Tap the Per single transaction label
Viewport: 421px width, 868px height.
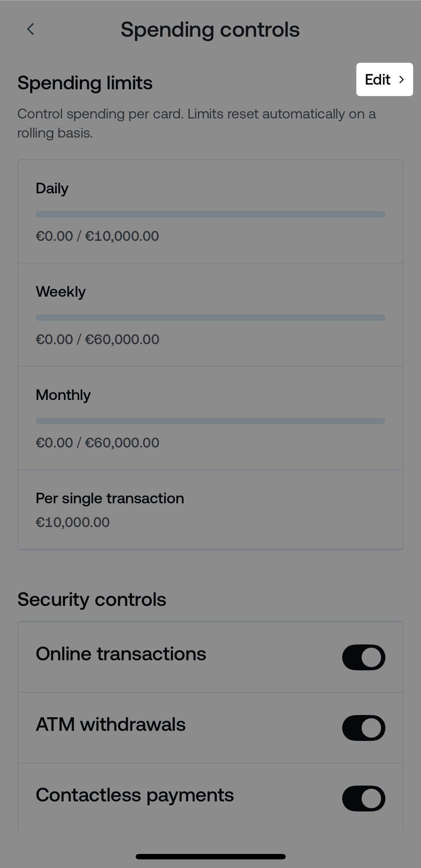click(110, 498)
